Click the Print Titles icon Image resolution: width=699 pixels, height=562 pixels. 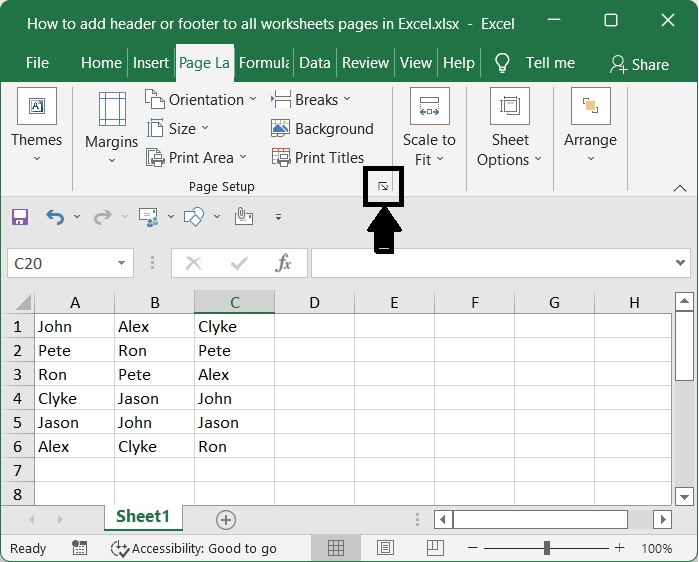[281, 158]
